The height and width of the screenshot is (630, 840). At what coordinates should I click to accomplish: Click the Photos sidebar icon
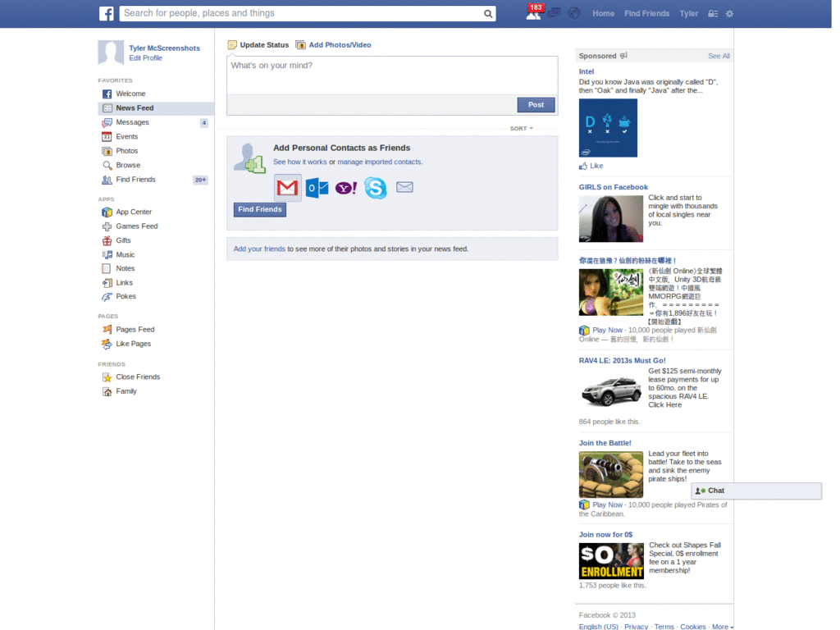107,151
